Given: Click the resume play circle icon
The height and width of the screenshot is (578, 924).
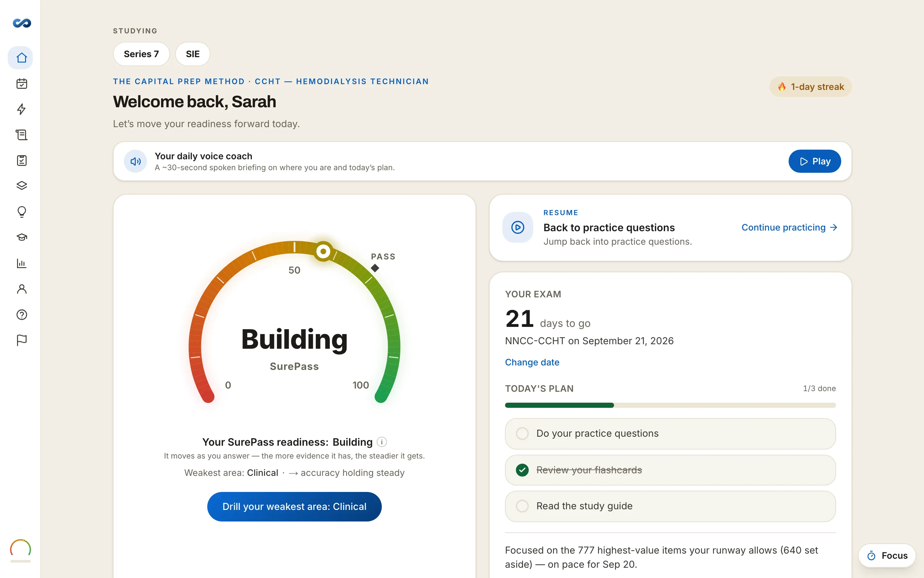Looking at the screenshot, I should (518, 227).
